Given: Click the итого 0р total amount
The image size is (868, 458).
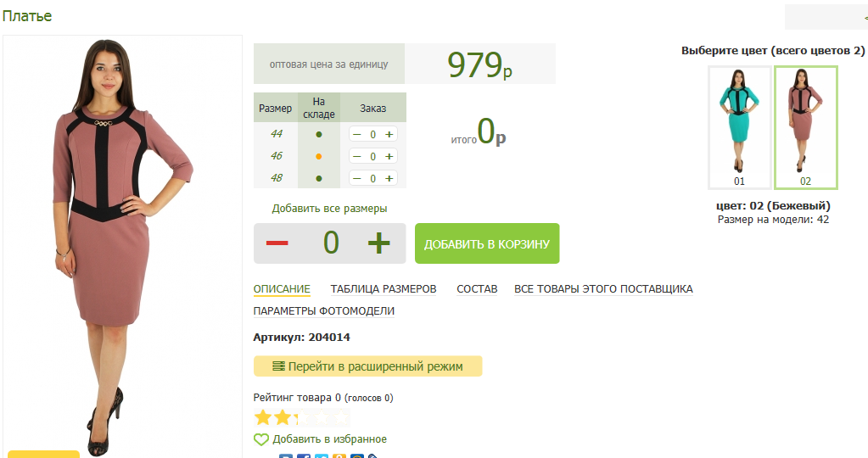Looking at the screenshot, I should click(x=479, y=133).
